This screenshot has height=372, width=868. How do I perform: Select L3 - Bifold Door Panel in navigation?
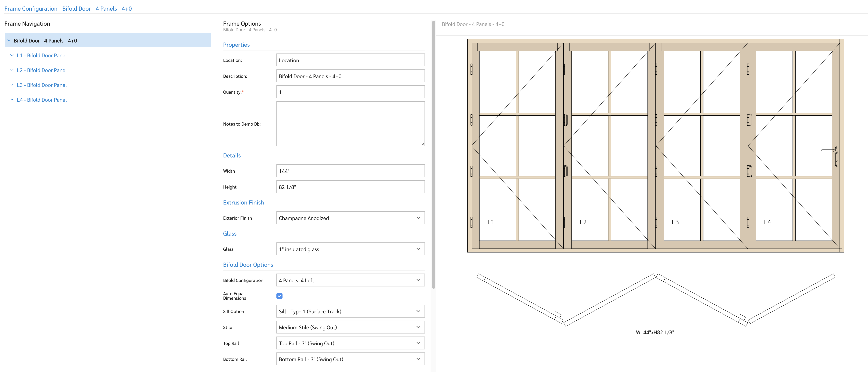(x=42, y=85)
